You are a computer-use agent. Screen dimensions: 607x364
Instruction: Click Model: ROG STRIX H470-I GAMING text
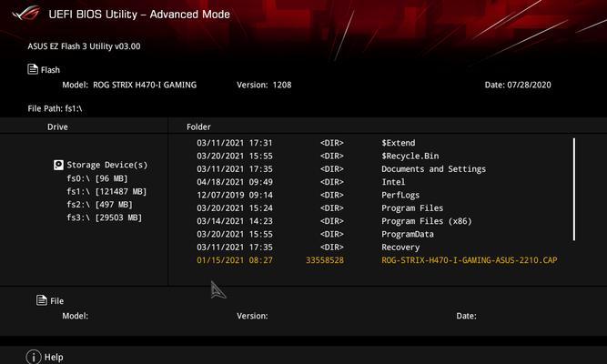coord(129,85)
